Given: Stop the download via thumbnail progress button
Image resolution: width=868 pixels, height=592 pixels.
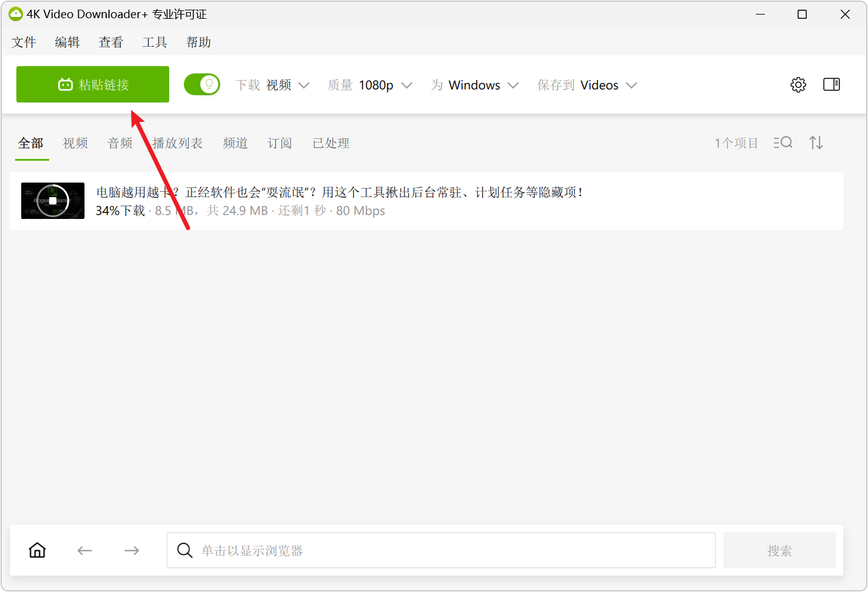Looking at the screenshot, I should coord(53,201).
